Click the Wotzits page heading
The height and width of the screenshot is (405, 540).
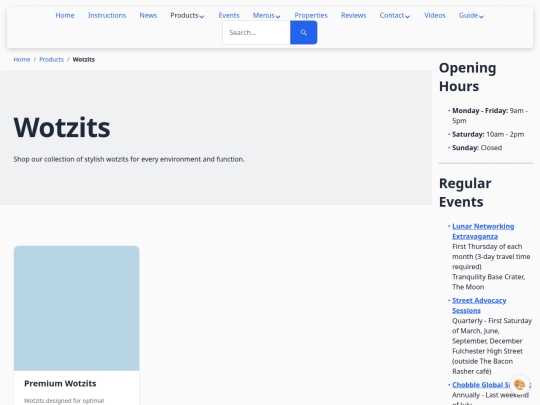62,127
